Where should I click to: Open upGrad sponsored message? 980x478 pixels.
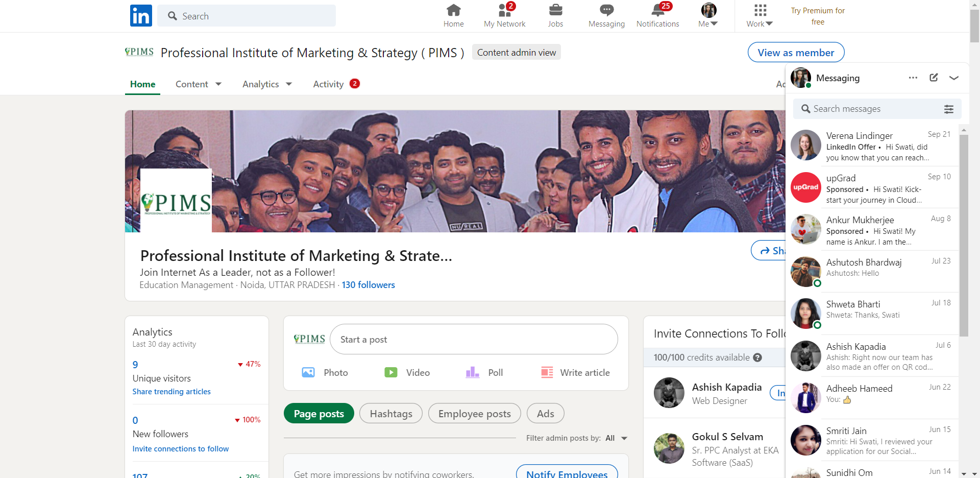[872, 188]
